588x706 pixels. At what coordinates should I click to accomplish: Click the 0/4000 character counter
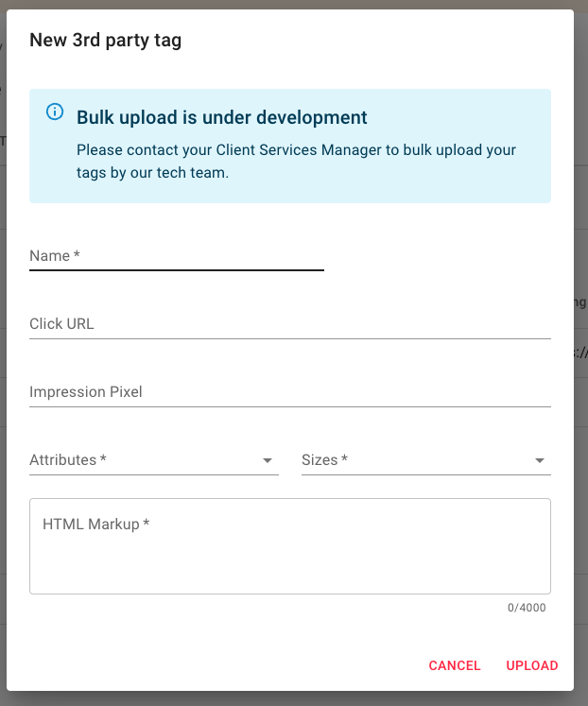tap(527, 608)
